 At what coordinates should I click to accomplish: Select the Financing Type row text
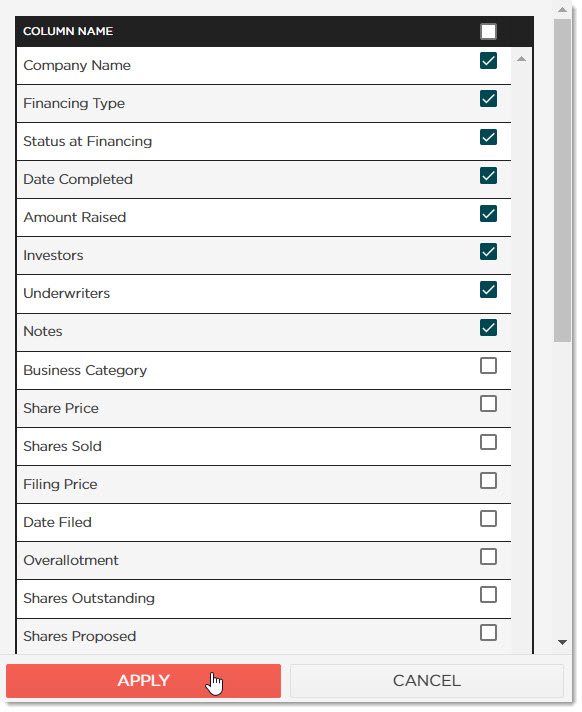pos(74,104)
